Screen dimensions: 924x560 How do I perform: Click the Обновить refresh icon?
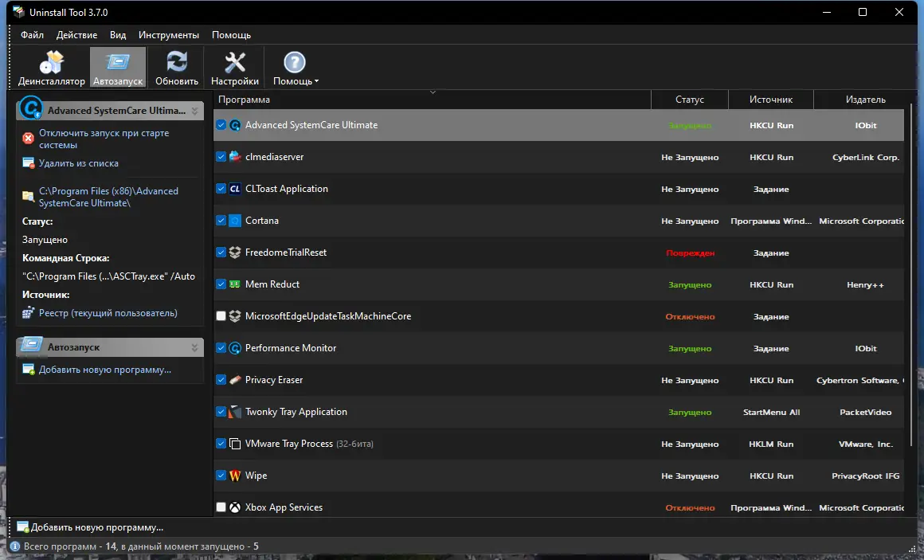[x=177, y=63]
